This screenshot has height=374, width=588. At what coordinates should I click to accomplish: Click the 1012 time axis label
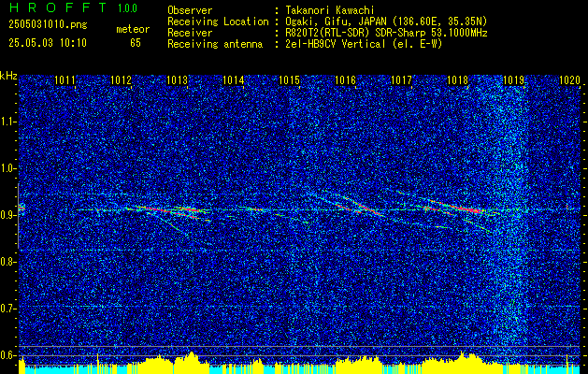(x=122, y=80)
